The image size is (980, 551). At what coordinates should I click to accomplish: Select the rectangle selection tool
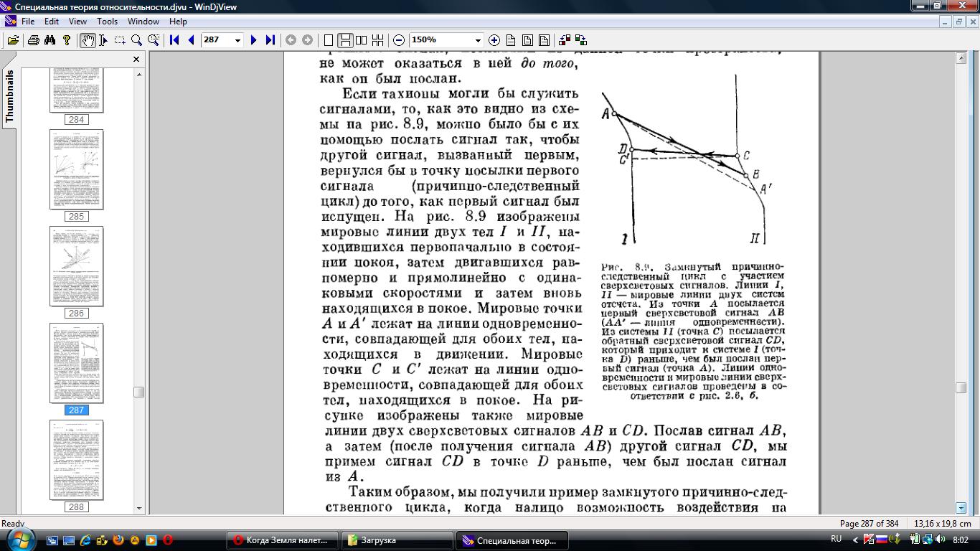120,40
